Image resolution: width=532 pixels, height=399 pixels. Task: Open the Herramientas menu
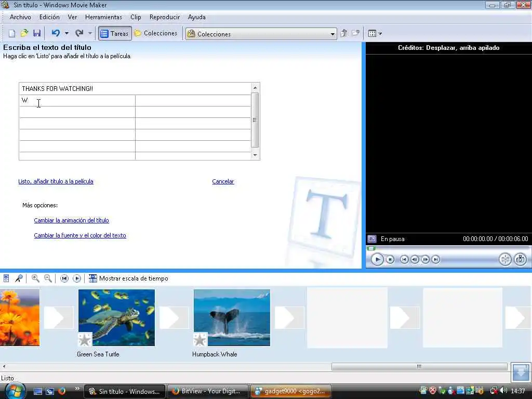(x=103, y=17)
